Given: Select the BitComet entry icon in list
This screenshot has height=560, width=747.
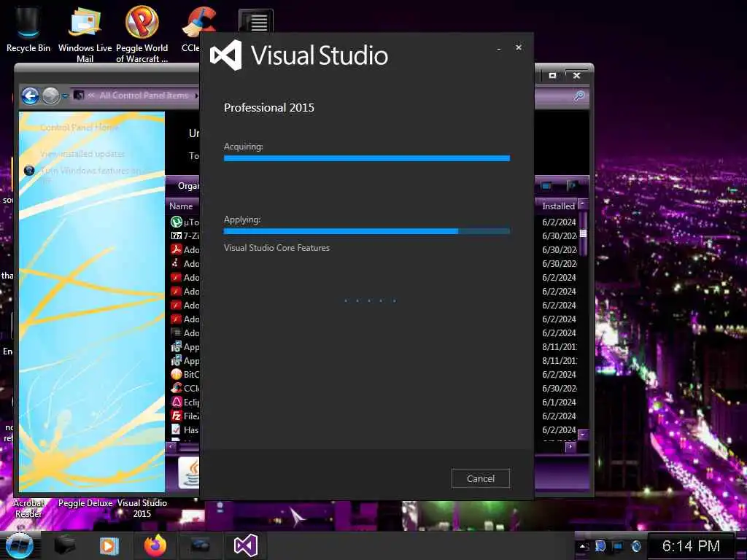Looking at the screenshot, I should (x=177, y=374).
